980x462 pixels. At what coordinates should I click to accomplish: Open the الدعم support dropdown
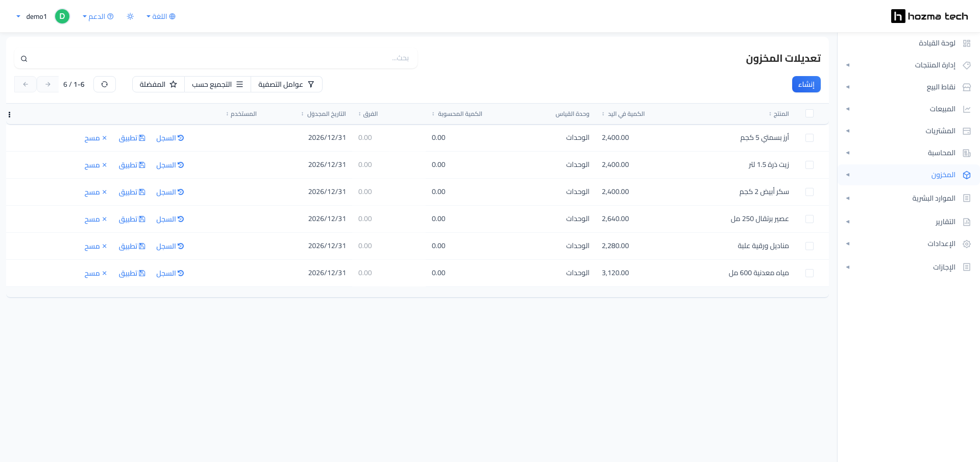98,16
